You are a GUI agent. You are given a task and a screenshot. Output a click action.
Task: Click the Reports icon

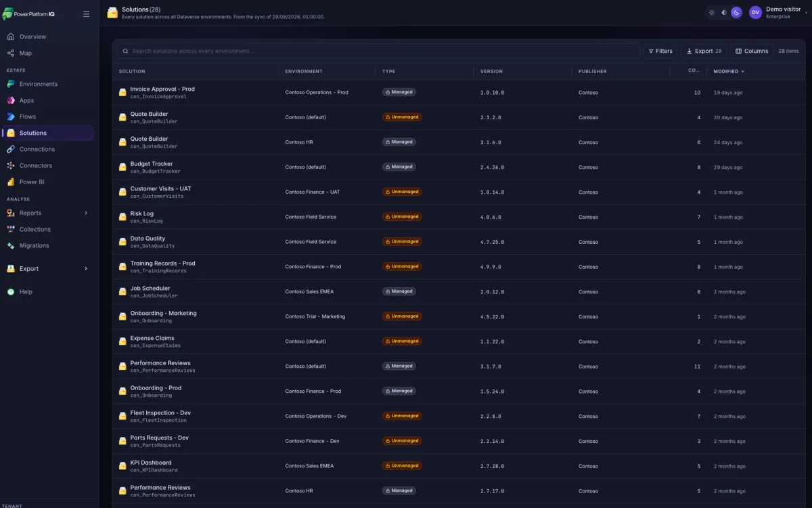(11, 213)
